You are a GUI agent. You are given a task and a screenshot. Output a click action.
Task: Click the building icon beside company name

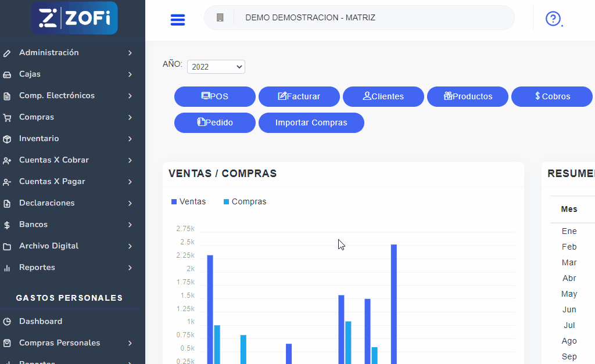220,18
